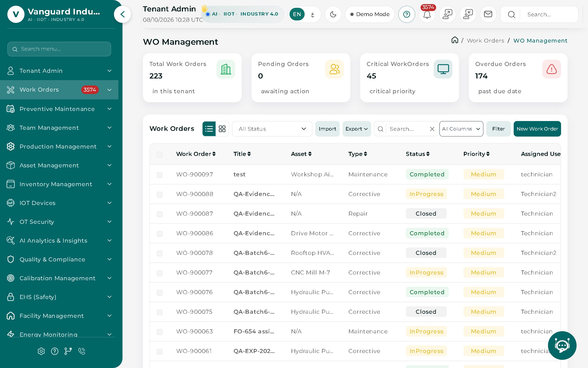Click the Pending Orders users icon
The height and width of the screenshot is (368, 588).
tap(334, 69)
